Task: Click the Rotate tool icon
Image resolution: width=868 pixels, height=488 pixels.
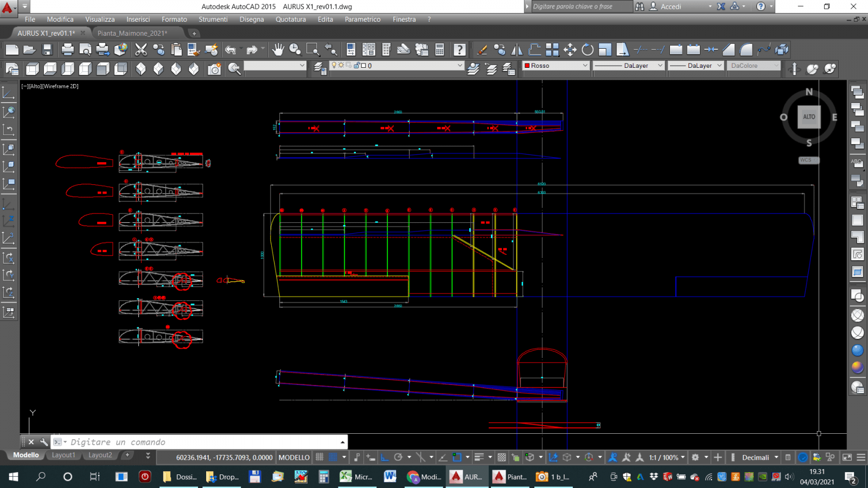Action: coord(588,50)
